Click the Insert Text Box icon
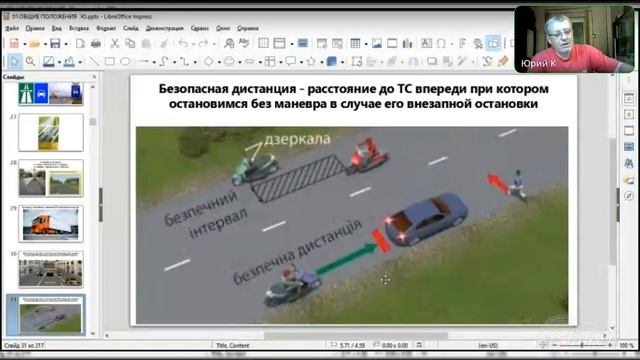 pos(426,43)
